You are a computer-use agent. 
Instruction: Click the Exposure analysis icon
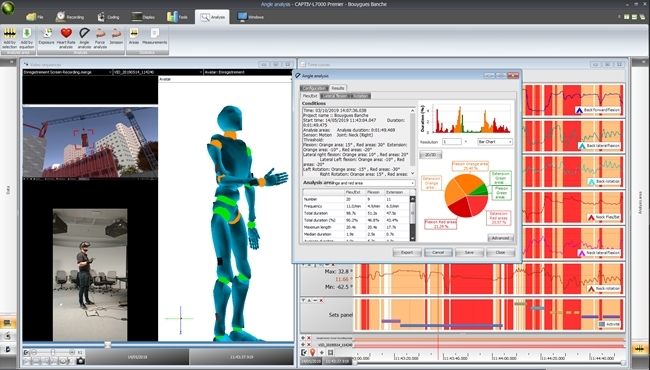pos(46,36)
